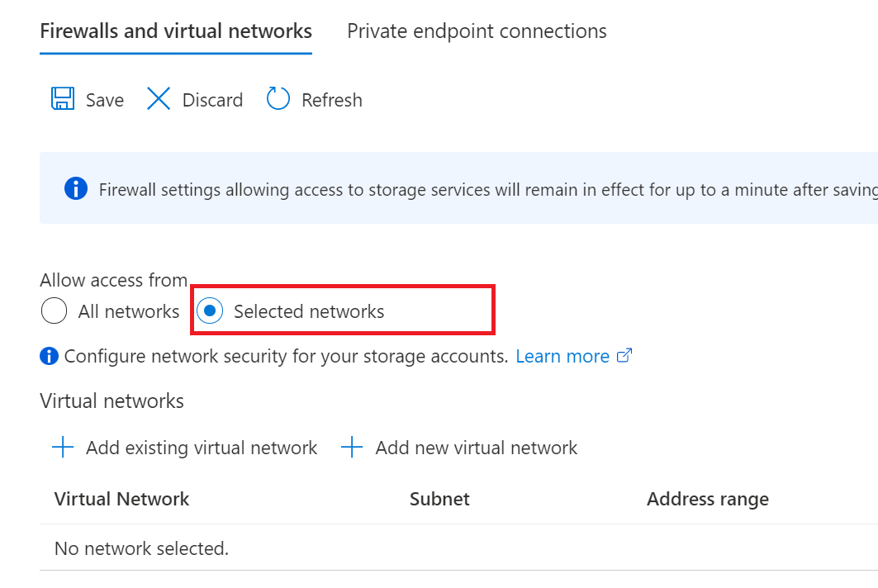
Task: Open the Firewalls and virtual networks tab
Action: click(x=175, y=31)
